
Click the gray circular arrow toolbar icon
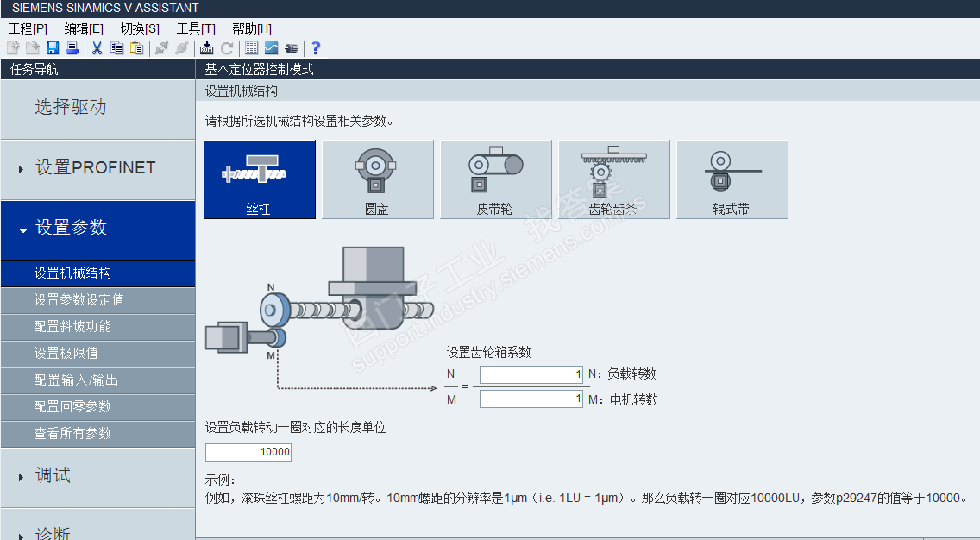tap(227, 48)
